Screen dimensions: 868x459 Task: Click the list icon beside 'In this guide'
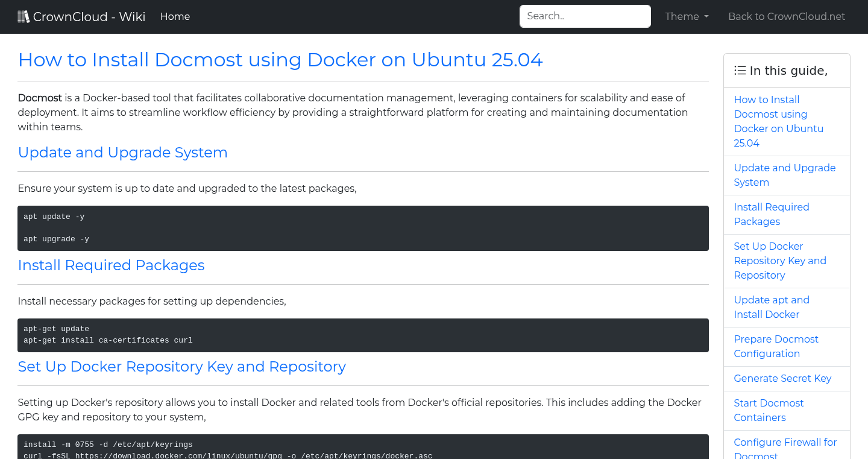(x=740, y=71)
